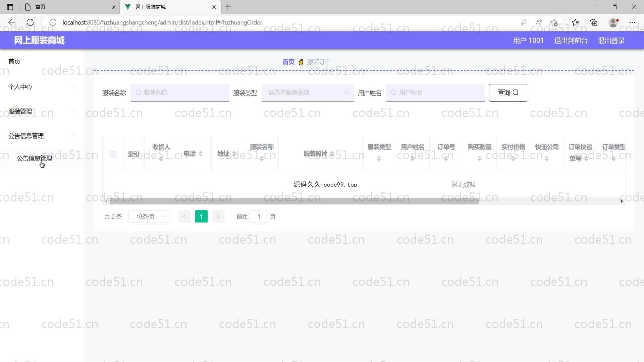The image size is (644, 362).
Task: Open the read aloud icon
Action: pyautogui.click(x=539, y=22)
